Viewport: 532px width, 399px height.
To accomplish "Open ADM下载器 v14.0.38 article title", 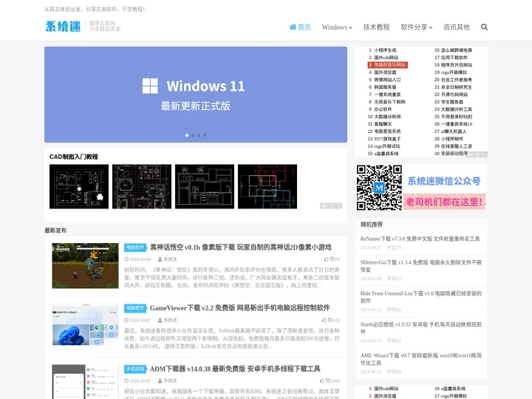I will pyautogui.click(x=235, y=369).
